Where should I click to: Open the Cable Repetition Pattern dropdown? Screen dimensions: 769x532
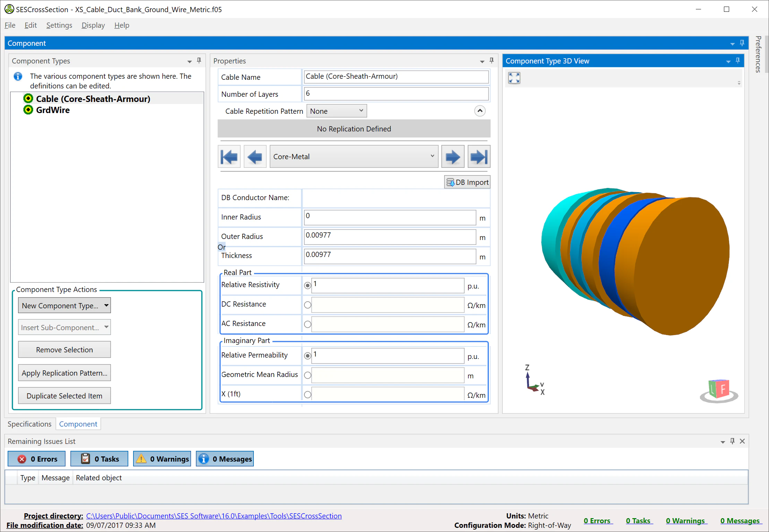pos(336,111)
